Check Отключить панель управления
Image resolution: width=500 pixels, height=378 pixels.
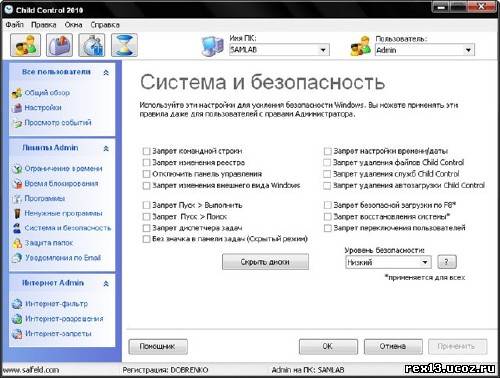[x=146, y=174]
